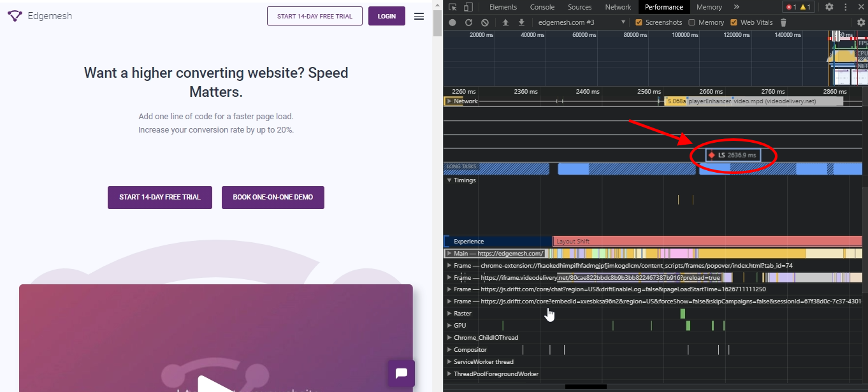This screenshot has height=392, width=868.
Task: Click the inspect element picker icon
Action: coord(452,7)
